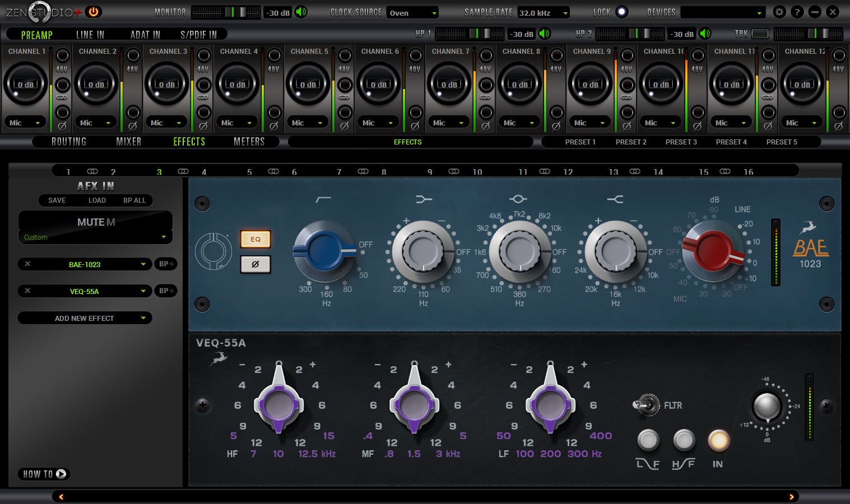Remove the BAE-1023 effect with X
The height and width of the screenshot is (504, 850).
[27, 264]
